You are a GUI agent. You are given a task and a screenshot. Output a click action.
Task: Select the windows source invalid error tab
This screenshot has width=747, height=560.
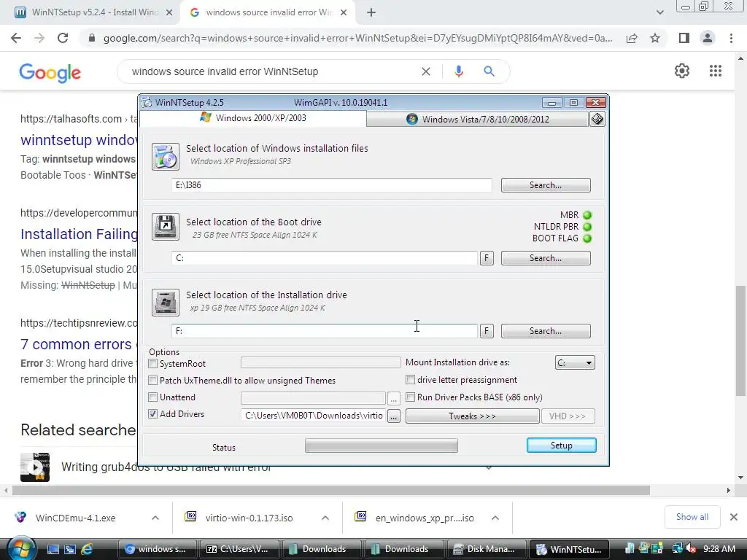(268, 12)
